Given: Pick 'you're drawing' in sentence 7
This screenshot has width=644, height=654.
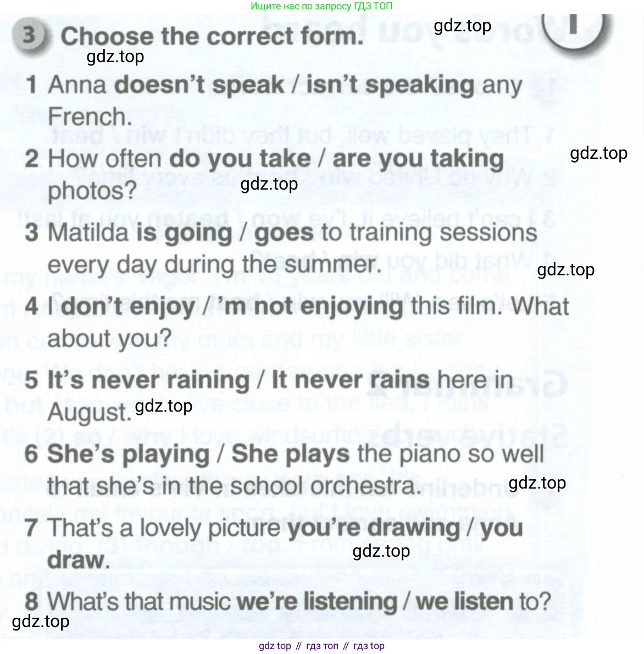Looking at the screenshot, I should [x=374, y=528].
